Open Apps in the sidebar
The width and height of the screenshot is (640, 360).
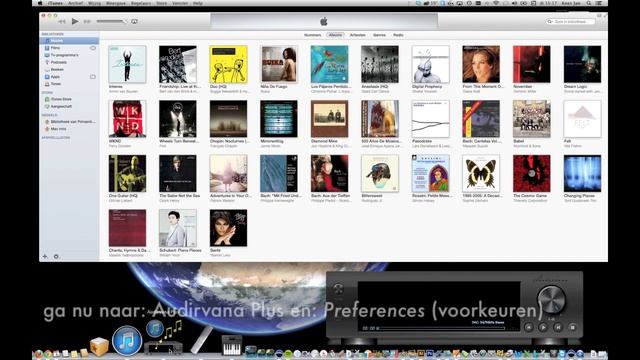(69, 76)
